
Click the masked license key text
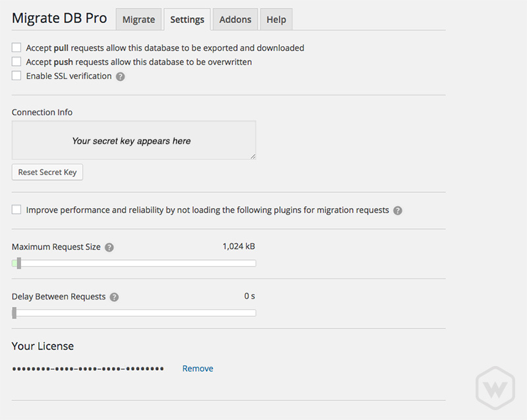coord(88,369)
